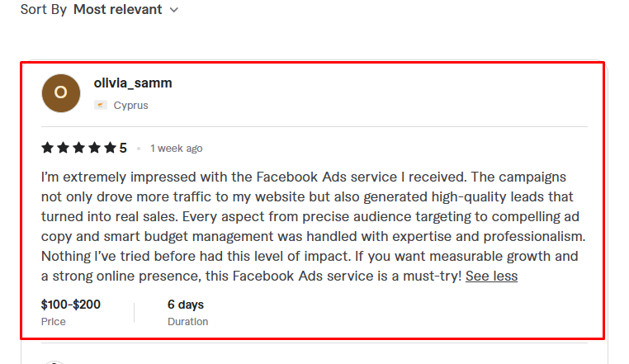The image size is (629, 364).
Task: Click the Sort By label
Action: pos(43,10)
